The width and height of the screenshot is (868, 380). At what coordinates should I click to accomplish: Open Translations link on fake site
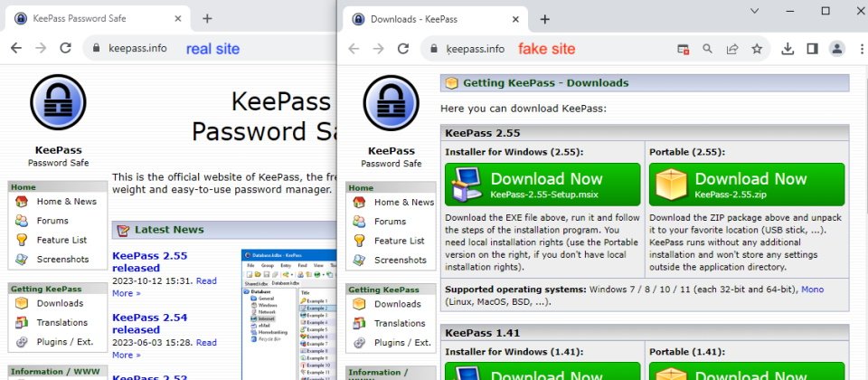[400, 323]
